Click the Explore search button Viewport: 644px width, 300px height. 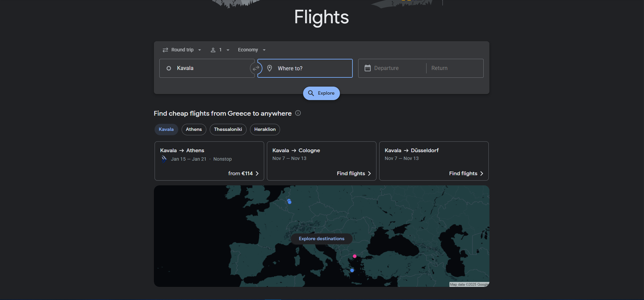(322, 93)
